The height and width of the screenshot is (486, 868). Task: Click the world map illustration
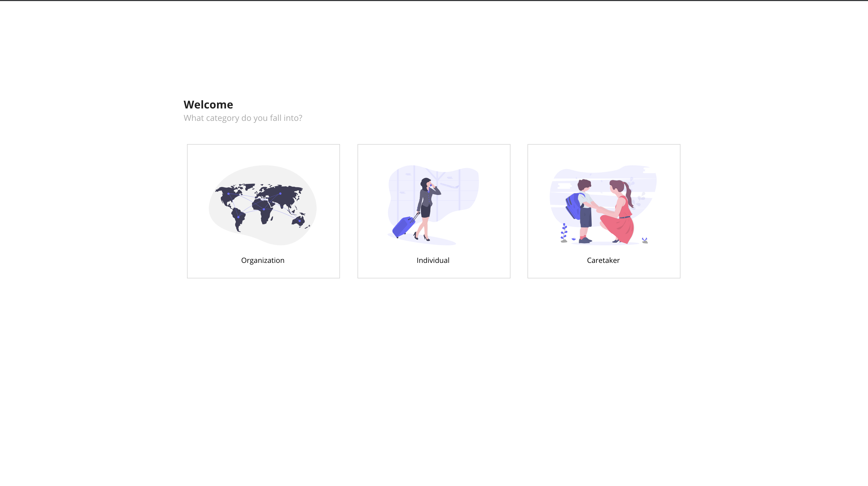262,205
